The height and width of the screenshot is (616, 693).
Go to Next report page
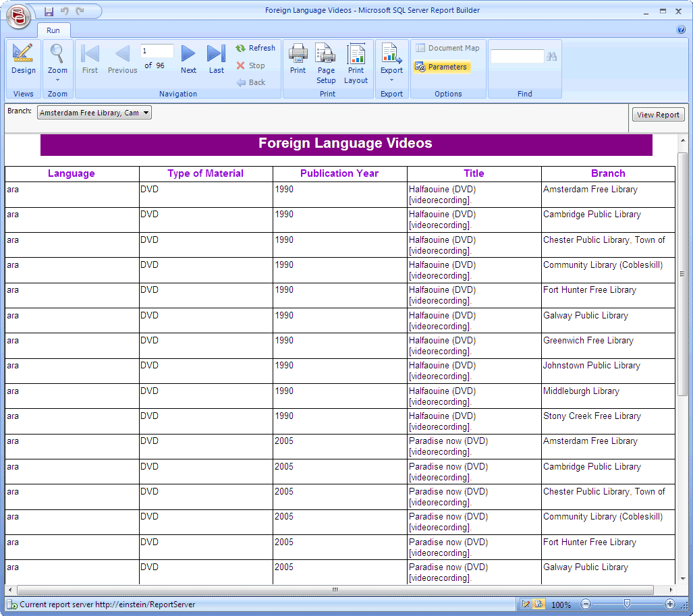188,59
